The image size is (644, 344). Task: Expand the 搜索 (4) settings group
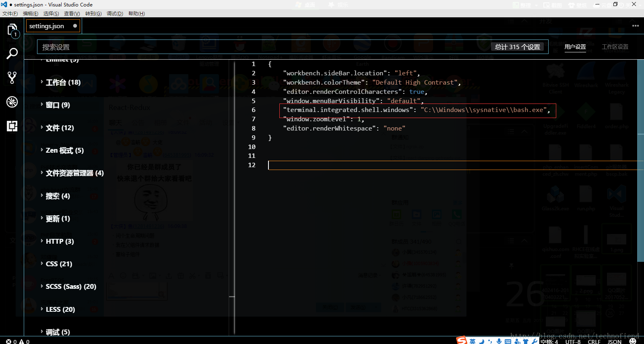coord(55,196)
